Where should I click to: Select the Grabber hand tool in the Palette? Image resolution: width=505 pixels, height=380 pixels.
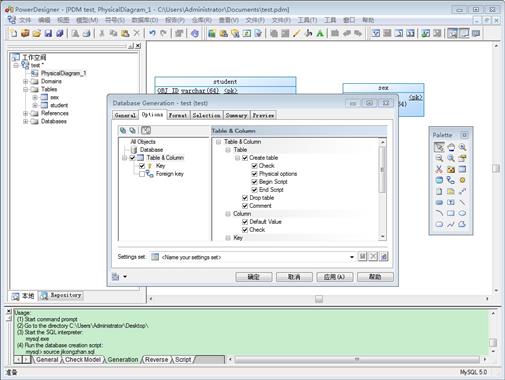tap(451, 147)
